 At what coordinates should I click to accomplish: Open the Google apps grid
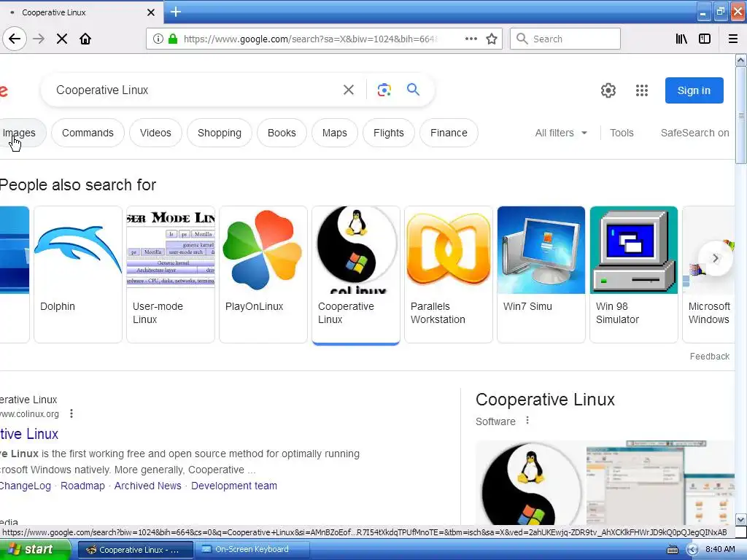click(x=642, y=90)
